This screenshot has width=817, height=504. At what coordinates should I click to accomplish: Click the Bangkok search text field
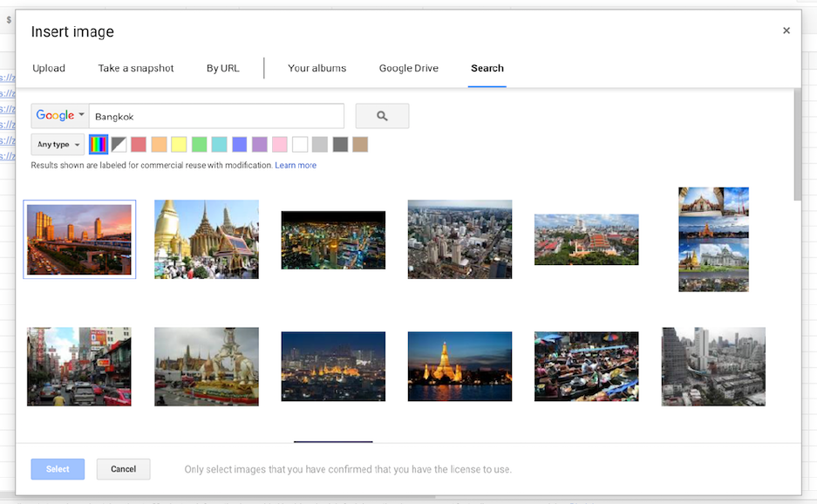click(216, 116)
